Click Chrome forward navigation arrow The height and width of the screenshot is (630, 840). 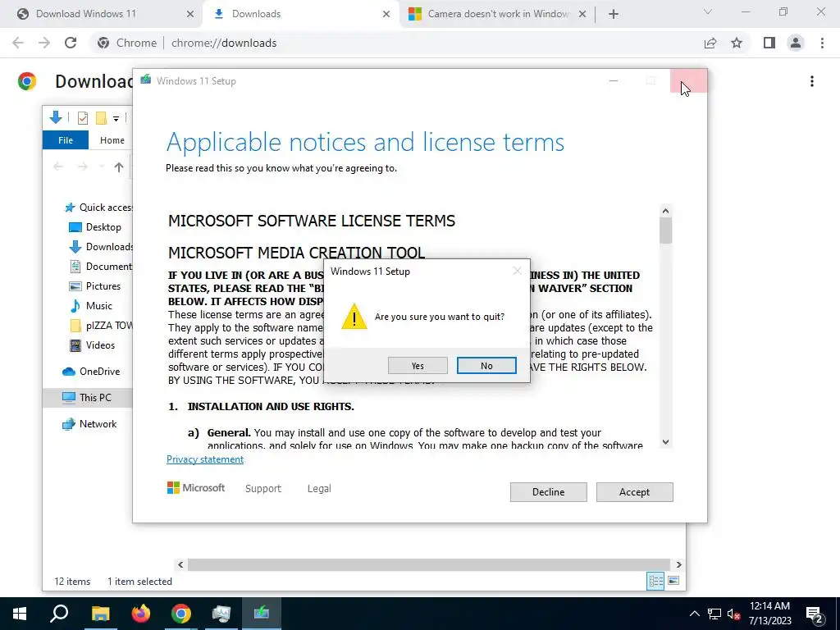click(x=44, y=43)
